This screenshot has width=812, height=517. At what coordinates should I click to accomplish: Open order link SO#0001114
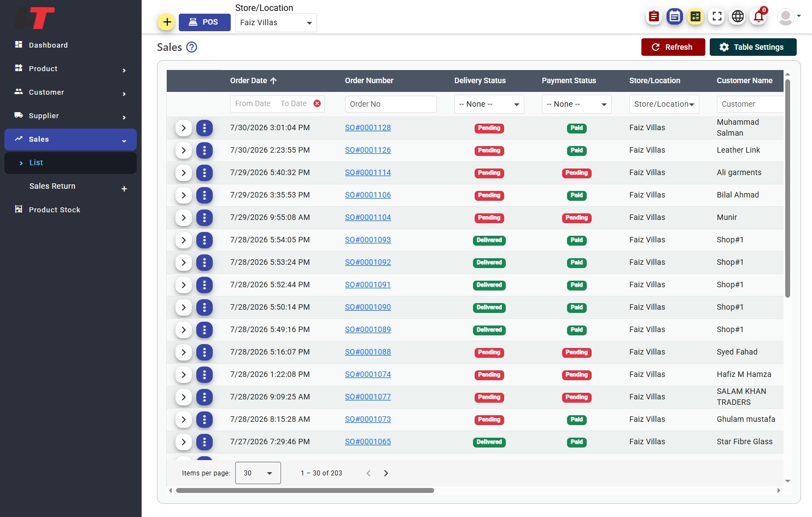click(368, 172)
